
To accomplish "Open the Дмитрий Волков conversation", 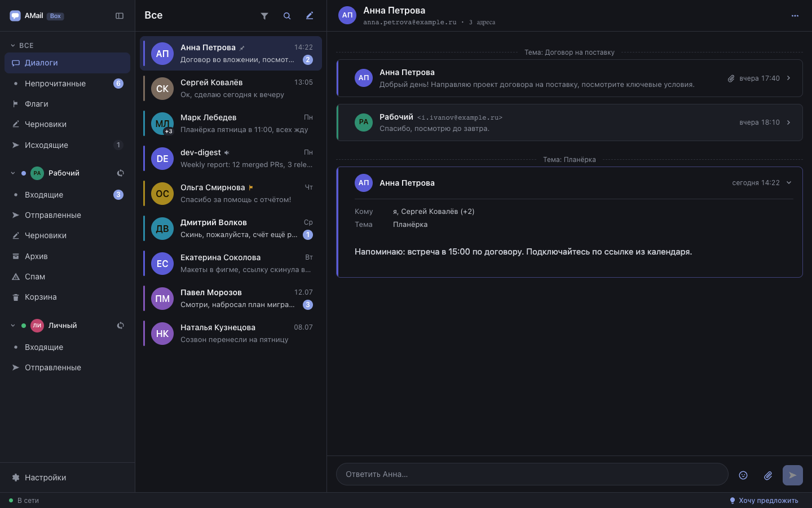I will point(231,229).
